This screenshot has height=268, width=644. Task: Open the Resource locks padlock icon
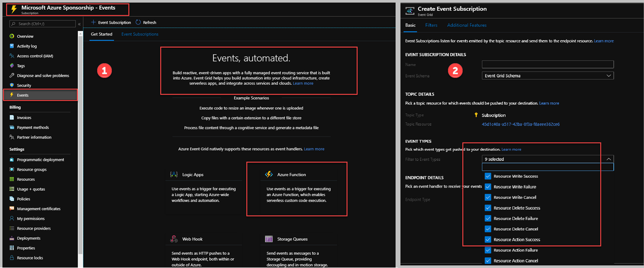pyautogui.click(x=12, y=258)
